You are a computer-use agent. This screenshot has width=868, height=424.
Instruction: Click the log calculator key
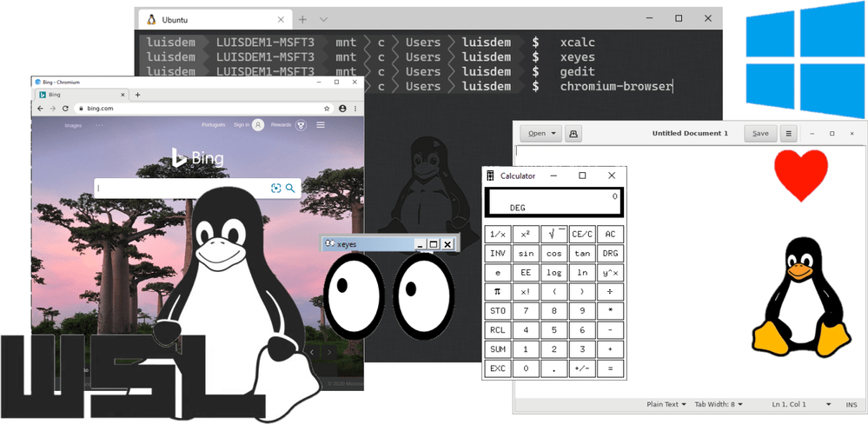point(554,272)
